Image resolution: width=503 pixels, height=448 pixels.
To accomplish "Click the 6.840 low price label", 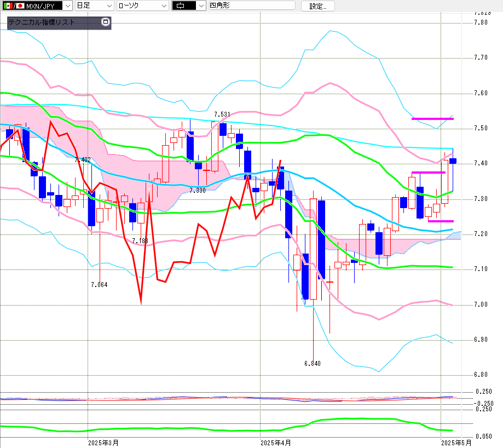I will pyautogui.click(x=313, y=364).
